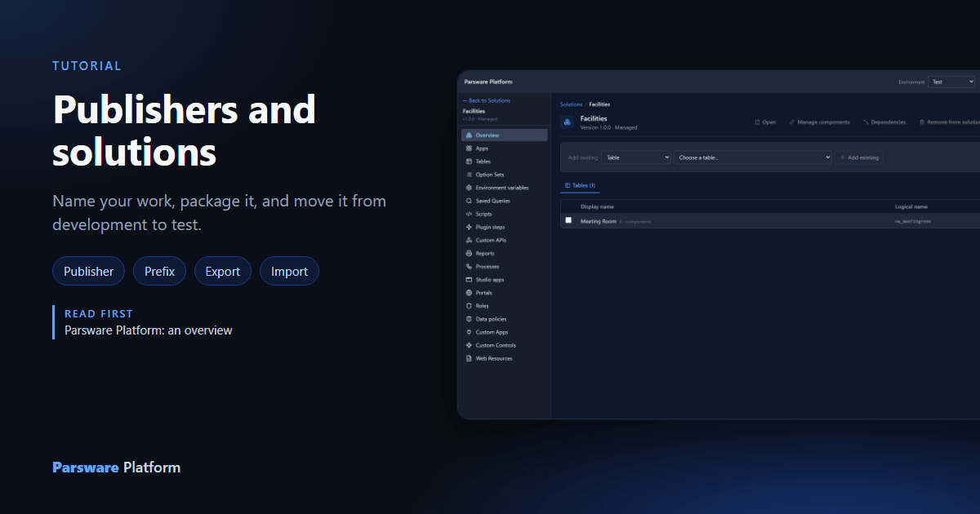
Task: Click the Facilities solution logo icon
Action: (568, 122)
